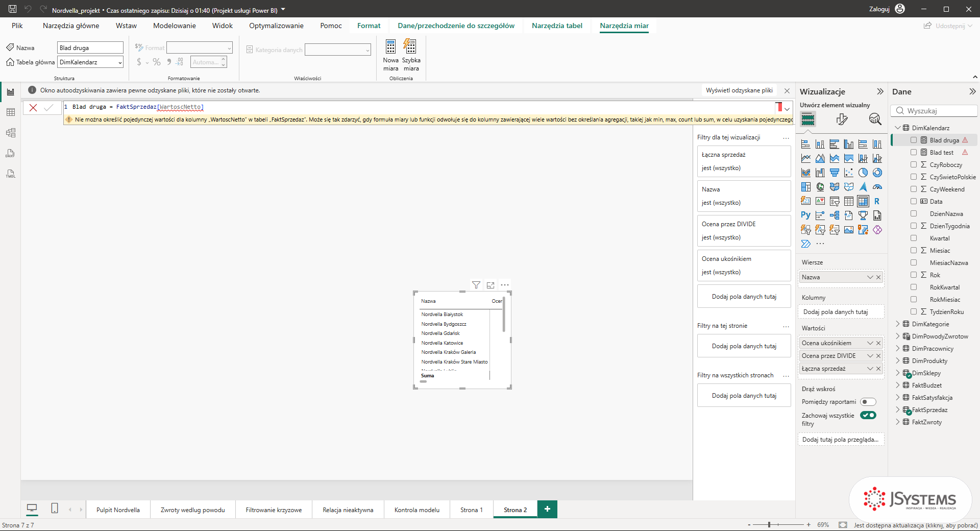Open TMDL view from left sidebar
The image size is (980, 531).
pyautogui.click(x=10, y=174)
